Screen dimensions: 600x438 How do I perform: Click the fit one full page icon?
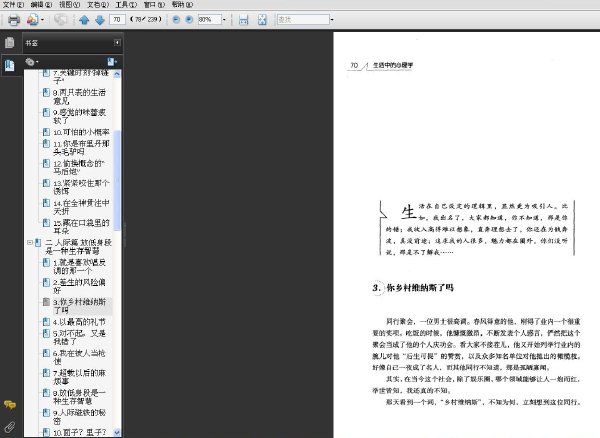pyautogui.click(x=262, y=20)
